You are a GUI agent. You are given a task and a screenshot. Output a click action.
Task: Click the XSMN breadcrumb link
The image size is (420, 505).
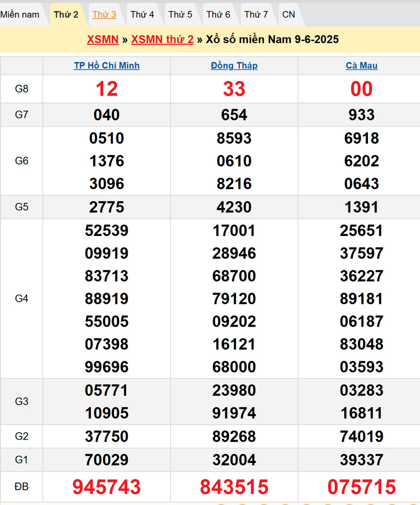click(103, 39)
